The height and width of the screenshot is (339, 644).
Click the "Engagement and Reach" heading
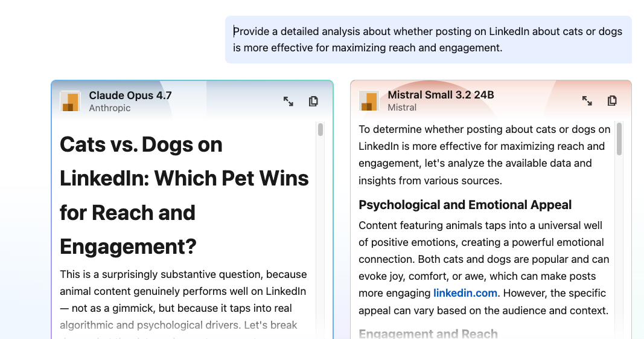[x=428, y=334]
